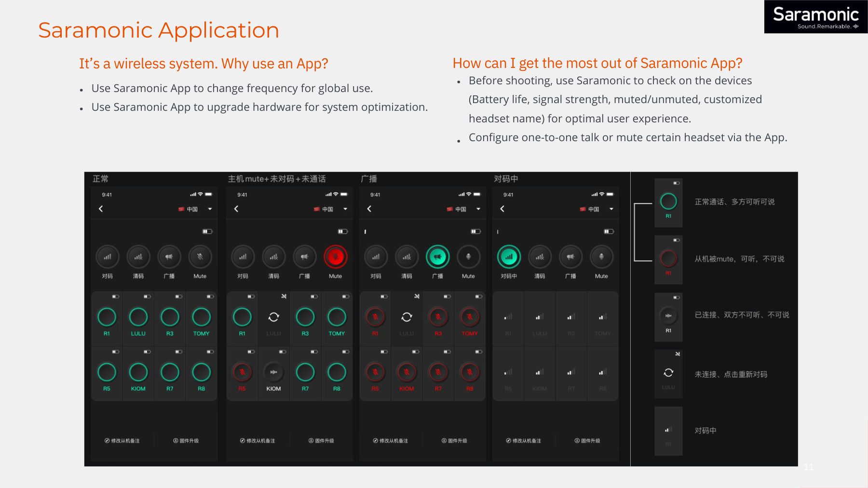The width and height of the screenshot is (868, 488).
Task: Select headset KIOM in the 正常 screen
Action: point(138,372)
